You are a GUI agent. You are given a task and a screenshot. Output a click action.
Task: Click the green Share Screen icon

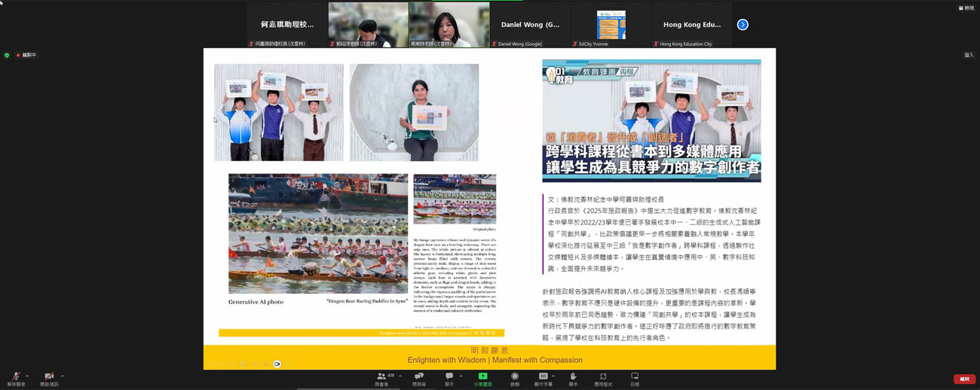coord(482,376)
